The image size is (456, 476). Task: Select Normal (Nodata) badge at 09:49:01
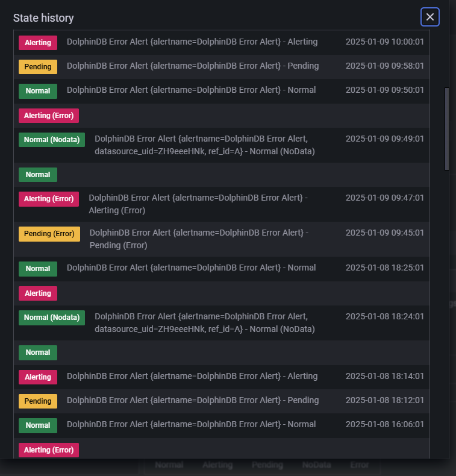tap(52, 140)
